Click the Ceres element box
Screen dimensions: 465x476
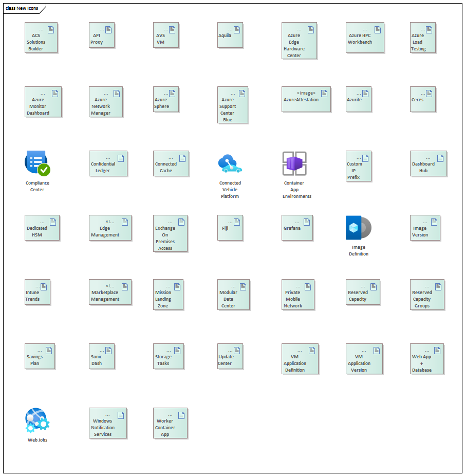[x=423, y=99]
